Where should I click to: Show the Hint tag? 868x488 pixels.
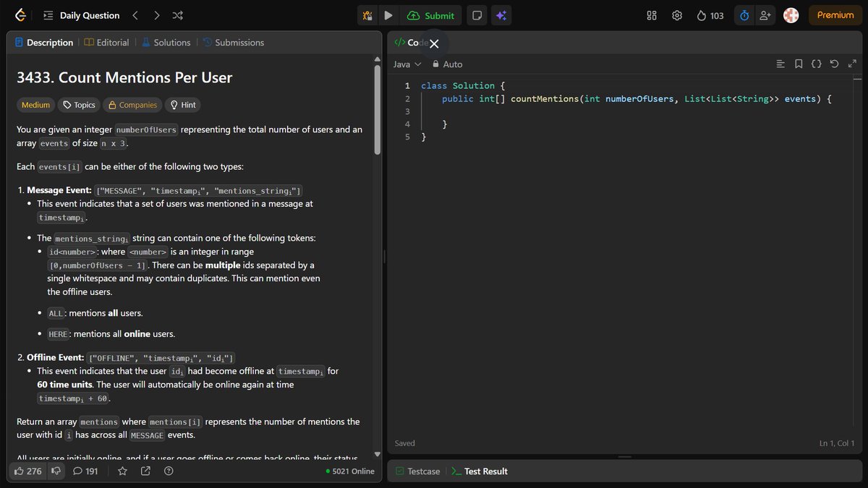tap(182, 105)
